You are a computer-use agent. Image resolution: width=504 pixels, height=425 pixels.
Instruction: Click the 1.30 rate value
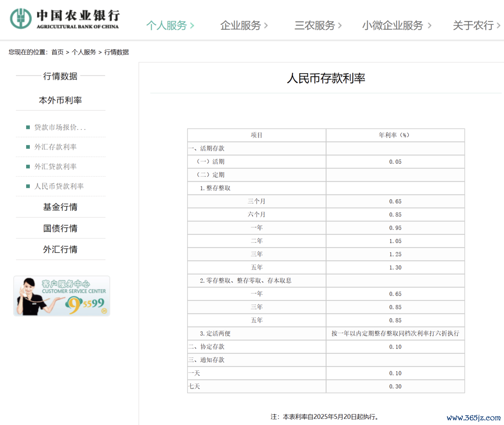pos(395,267)
